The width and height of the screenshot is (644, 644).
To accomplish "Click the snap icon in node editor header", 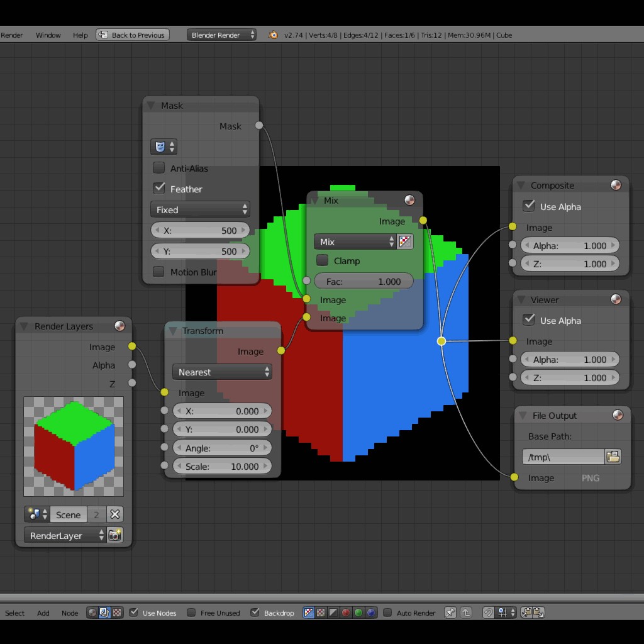I will pos(488,613).
